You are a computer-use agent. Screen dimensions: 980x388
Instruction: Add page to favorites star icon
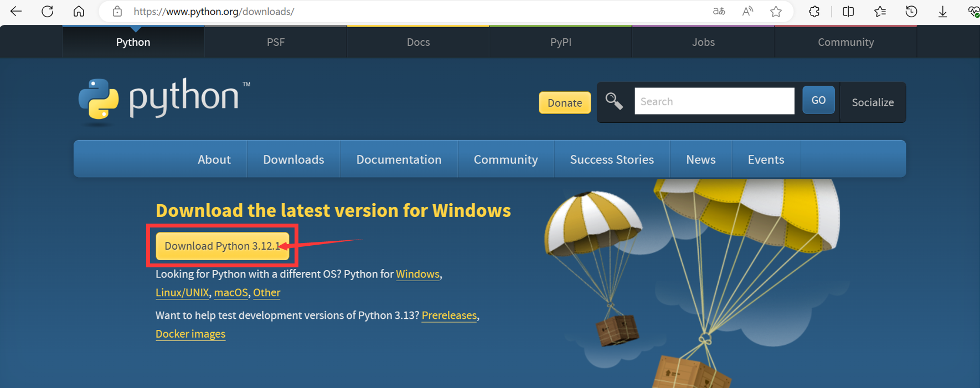click(776, 11)
